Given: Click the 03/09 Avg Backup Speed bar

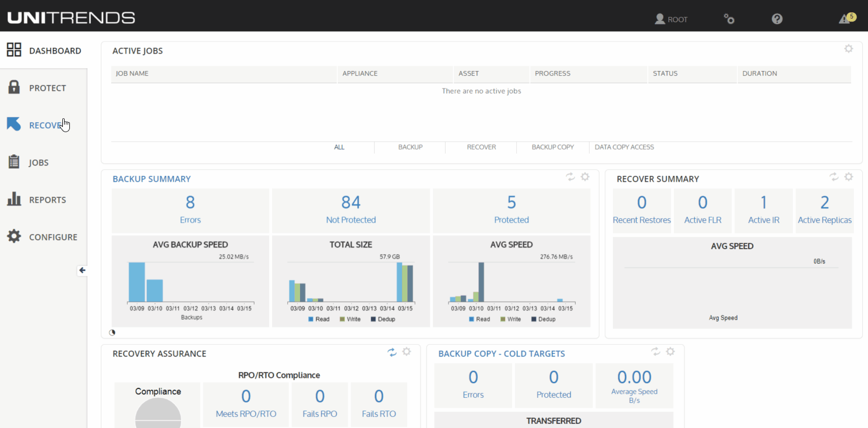Looking at the screenshot, I should tap(137, 282).
